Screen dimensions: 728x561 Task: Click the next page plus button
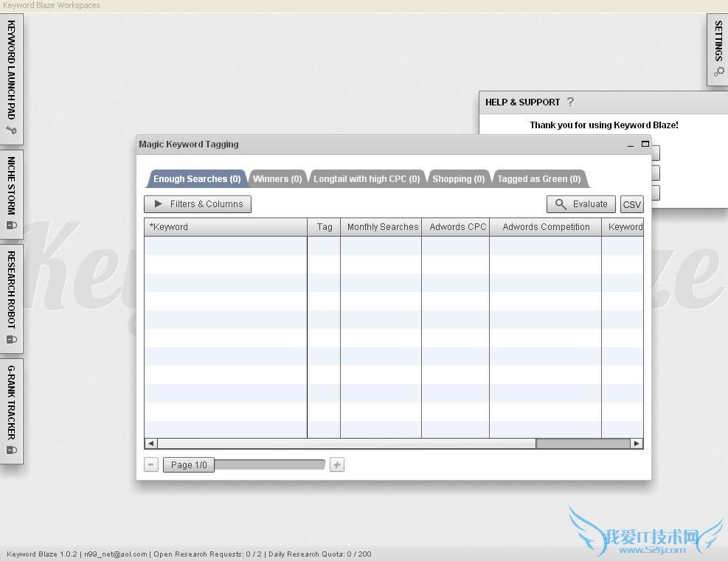point(337,464)
